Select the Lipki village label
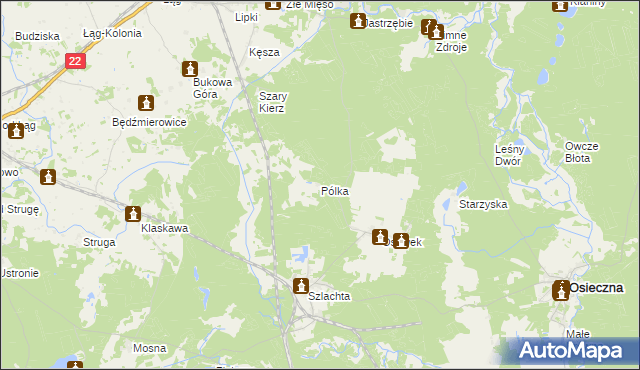 click(x=246, y=18)
